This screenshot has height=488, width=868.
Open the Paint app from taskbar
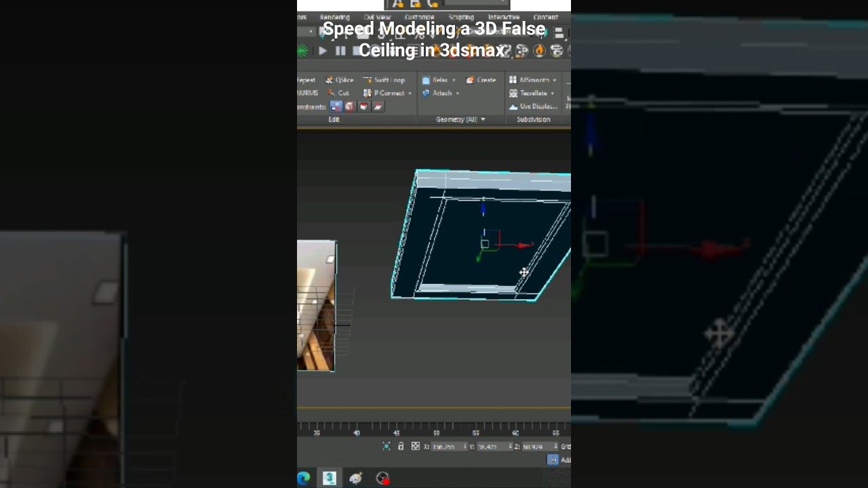[x=356, y=479]
